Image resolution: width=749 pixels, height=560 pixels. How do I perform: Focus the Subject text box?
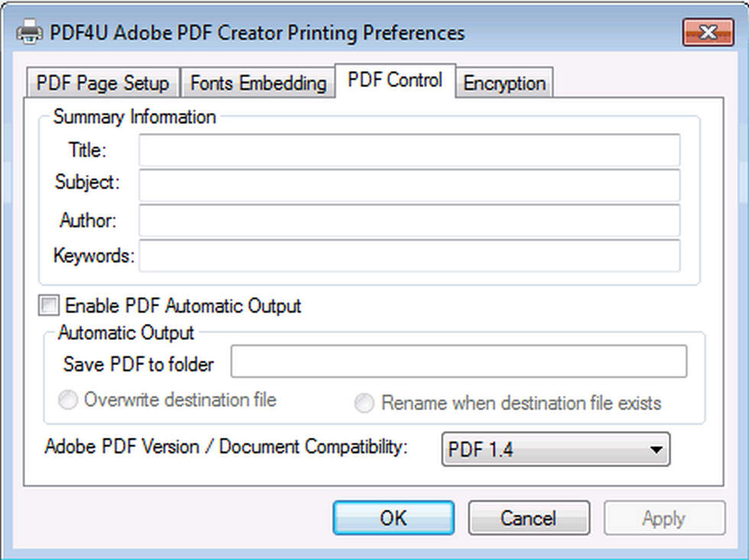pyautogui.click(x=410, y=185)
